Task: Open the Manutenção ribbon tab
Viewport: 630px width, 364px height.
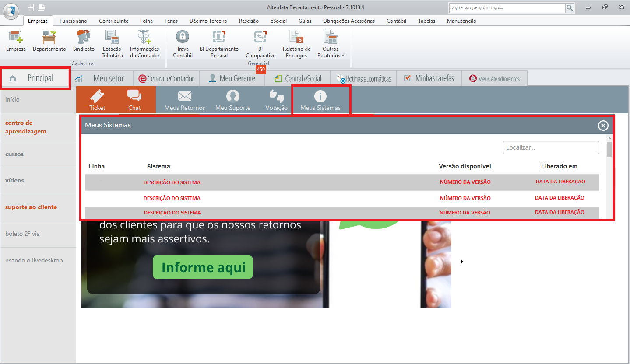Action: tap(461, 21)
